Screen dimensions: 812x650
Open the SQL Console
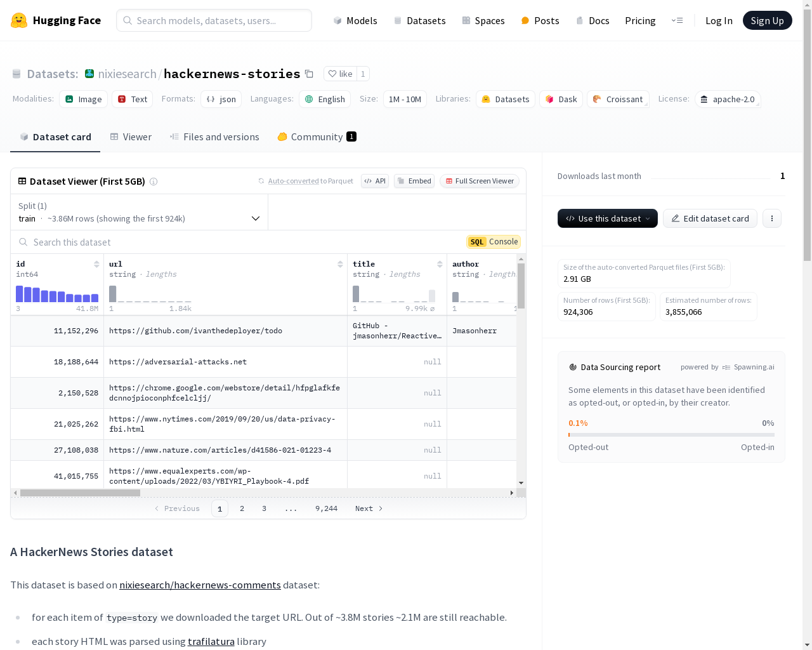(x=494, y=242)
